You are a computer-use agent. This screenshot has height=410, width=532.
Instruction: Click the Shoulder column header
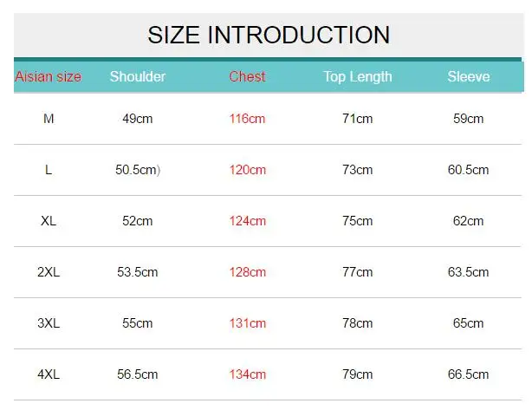[x=138, y=76]
